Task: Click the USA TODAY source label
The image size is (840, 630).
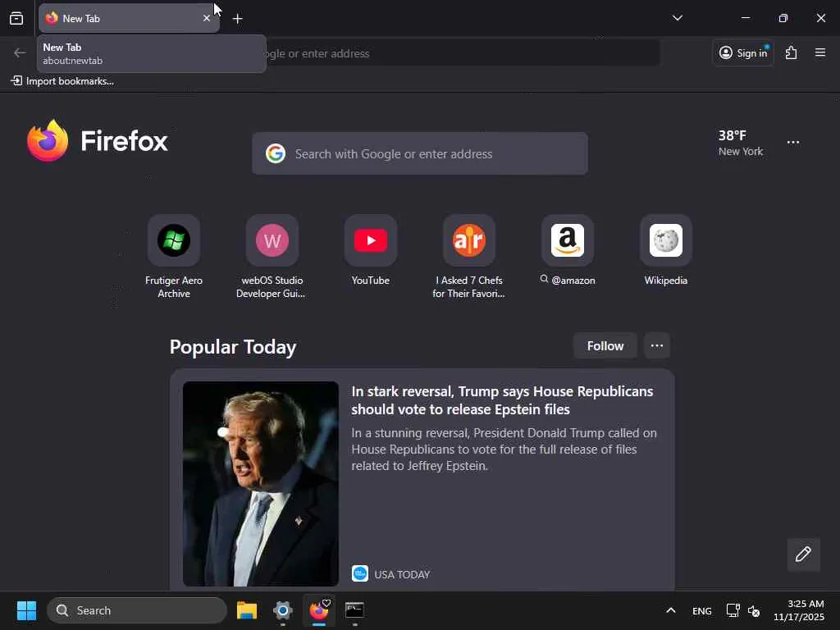Action: [x=402, y=574]
